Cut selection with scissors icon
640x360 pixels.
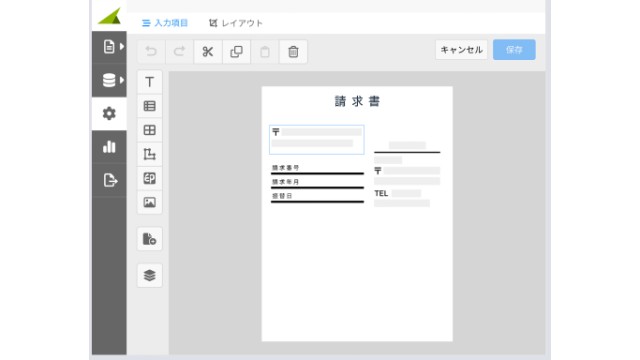click(208, 51)
